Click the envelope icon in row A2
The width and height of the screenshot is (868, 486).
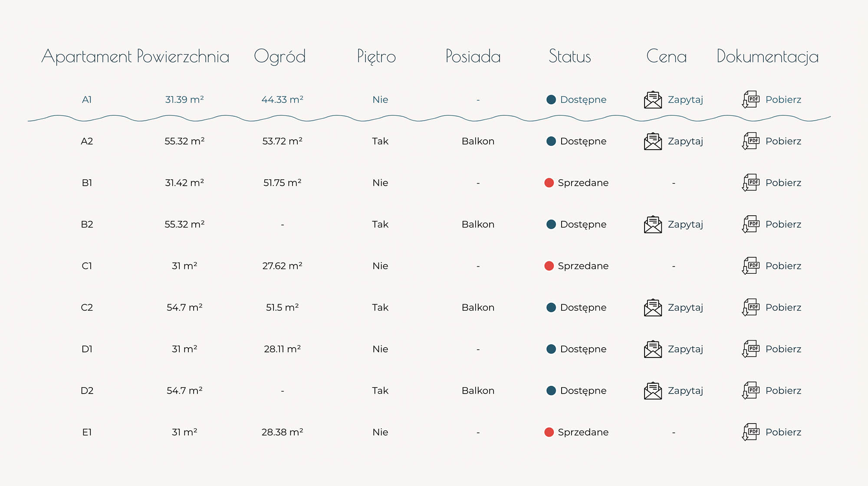coord(653,141)
